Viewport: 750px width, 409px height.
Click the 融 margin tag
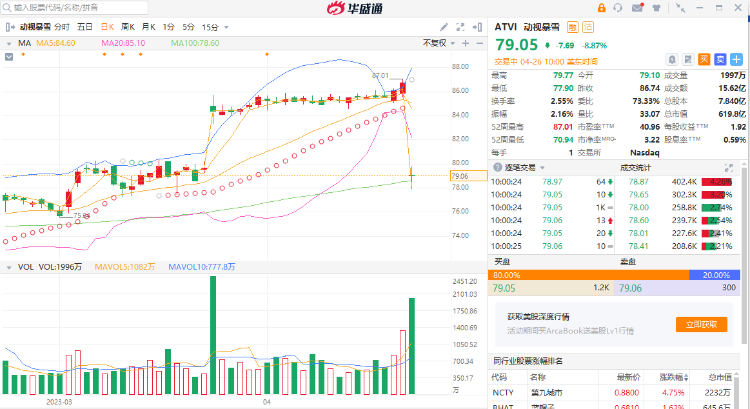(x=572, y=27)
